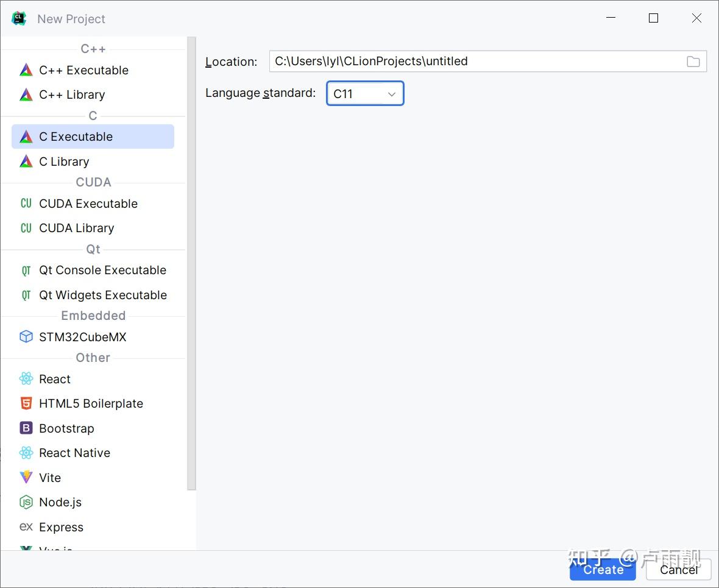The height and width of the screenshot is (588, 719).
Task: Click the project type list scrollbar
Action: point(191,262)
